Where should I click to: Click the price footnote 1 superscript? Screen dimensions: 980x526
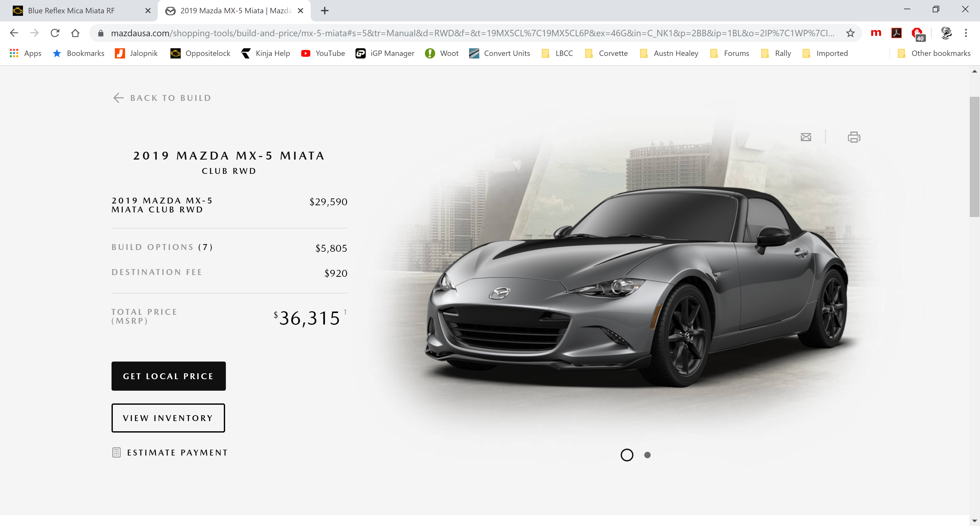[345, 312]
